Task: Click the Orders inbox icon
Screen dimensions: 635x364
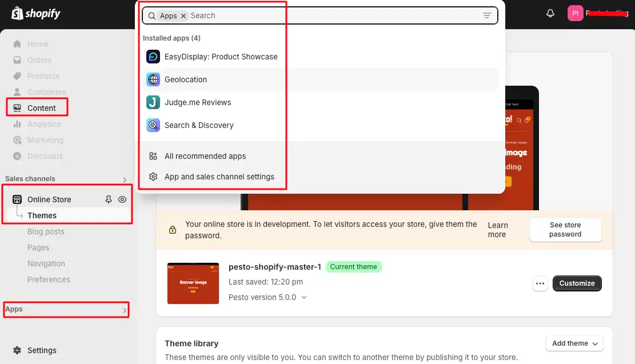Action: tap(17, 60)
